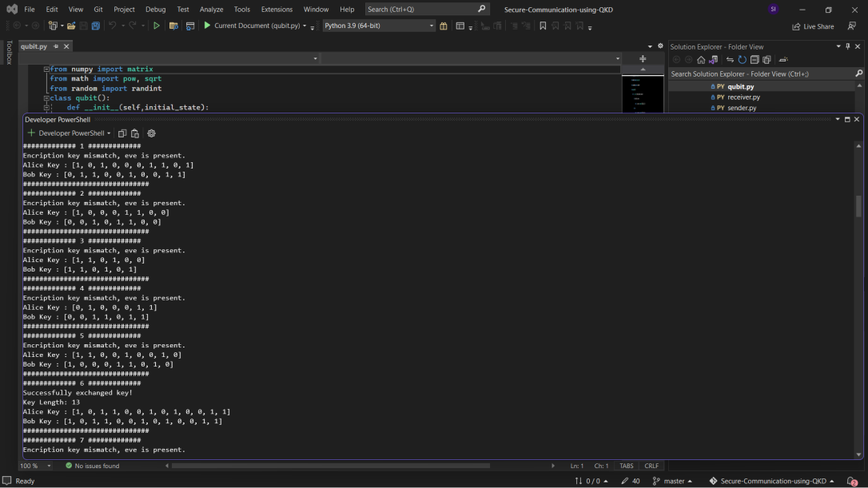Click the Save All toolbar icon

tap(95, 26)
